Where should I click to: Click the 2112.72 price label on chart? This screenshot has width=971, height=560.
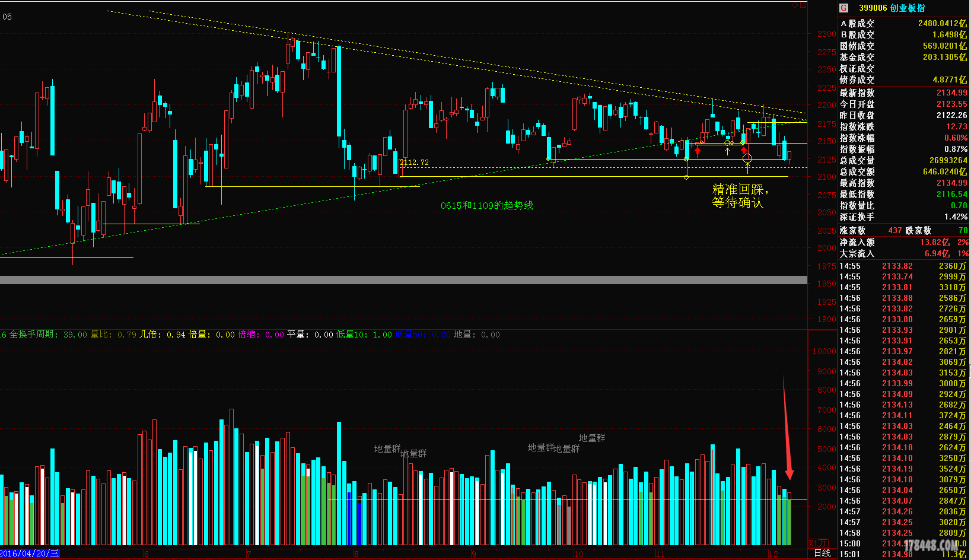click(x=414, y=162)
